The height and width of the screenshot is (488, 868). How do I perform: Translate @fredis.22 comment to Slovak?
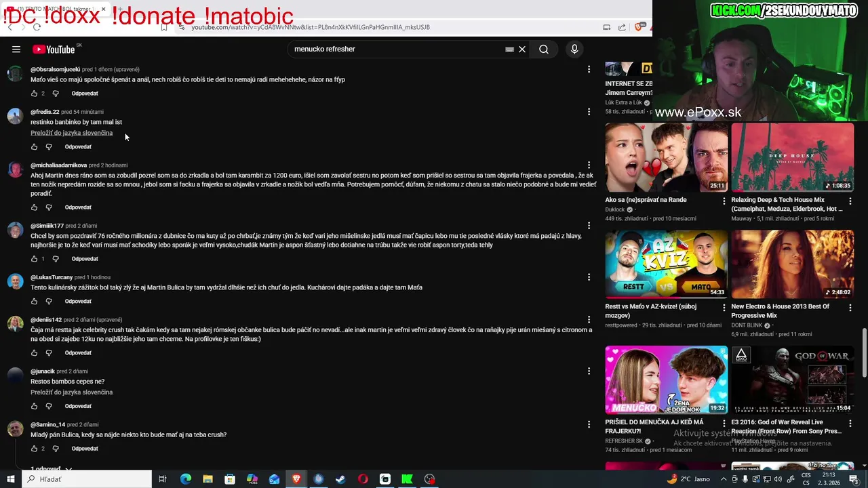tap(71, 134)
